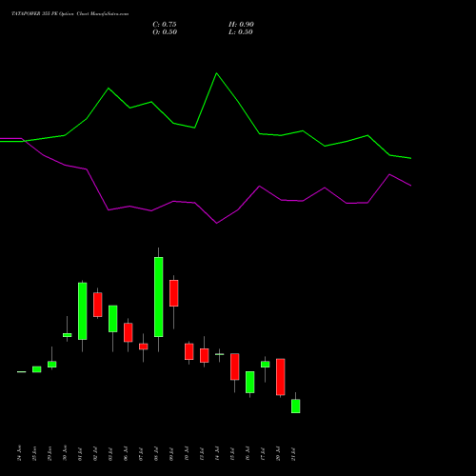Select the close value C: 0.75
Viewport: 476px width, 476px height.
[165, 25]
